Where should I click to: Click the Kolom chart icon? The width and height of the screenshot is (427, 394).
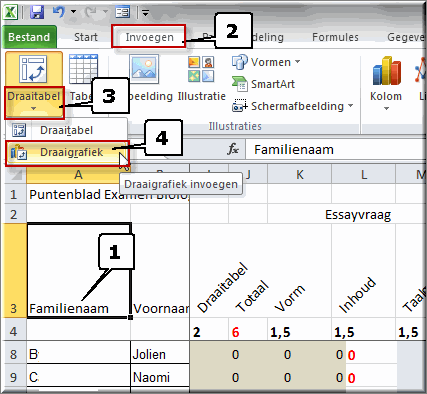[x=386, y=71]
